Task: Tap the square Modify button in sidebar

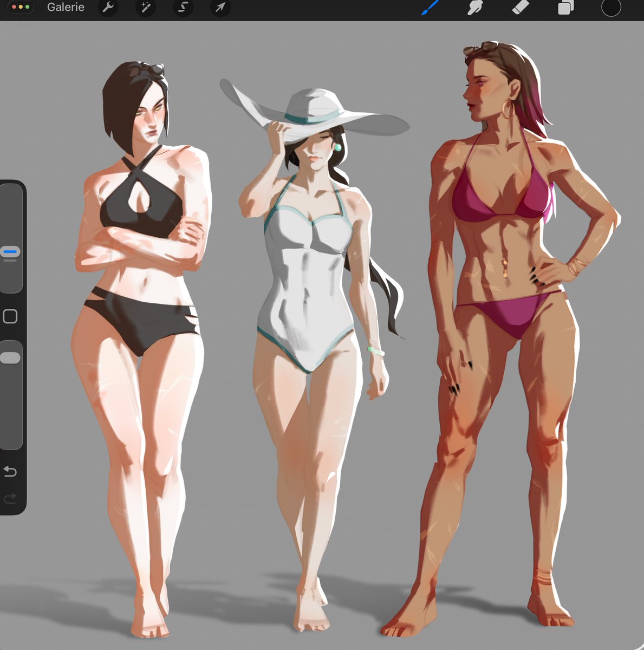Action: (10, 316)
